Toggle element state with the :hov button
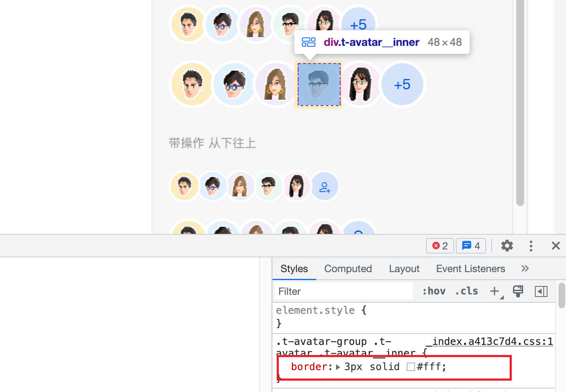 point(434,291)
